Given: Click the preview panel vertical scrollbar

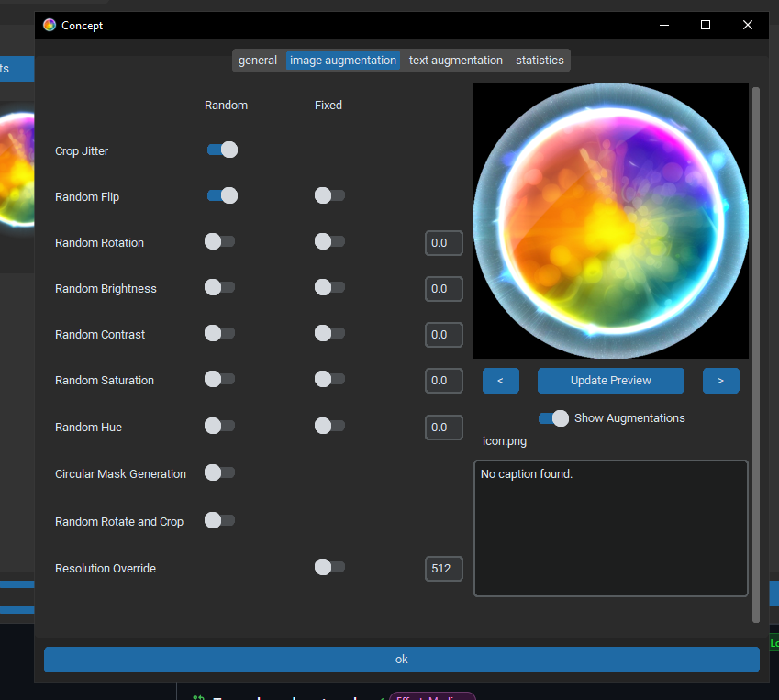Looking at the screenshot, I should pyautogui.click(x=756, y=355).
